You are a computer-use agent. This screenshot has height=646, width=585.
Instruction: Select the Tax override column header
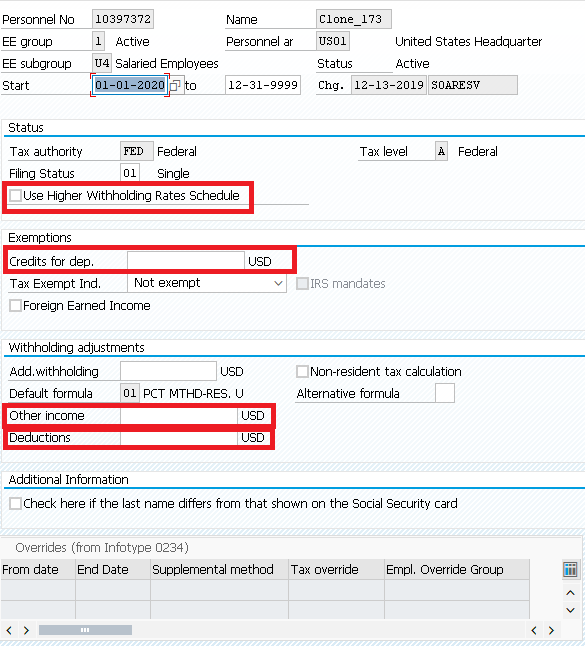pyautogui.click(x=336, y=569)
